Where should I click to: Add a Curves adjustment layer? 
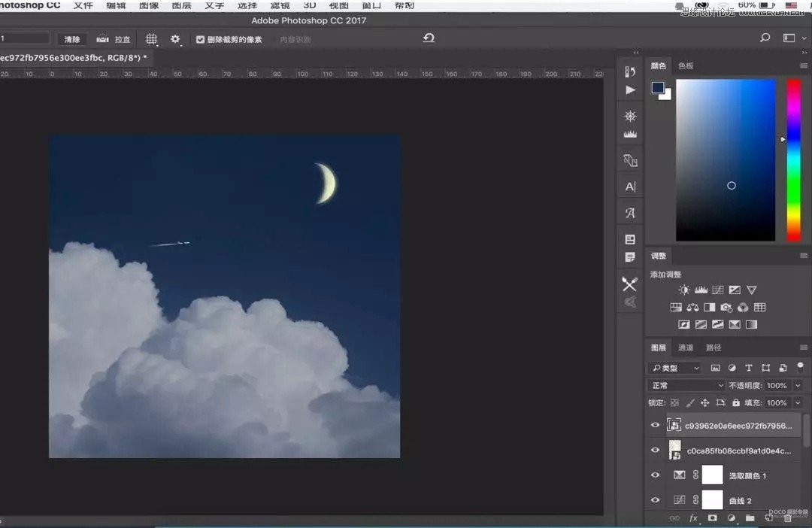tap(718, 290)
